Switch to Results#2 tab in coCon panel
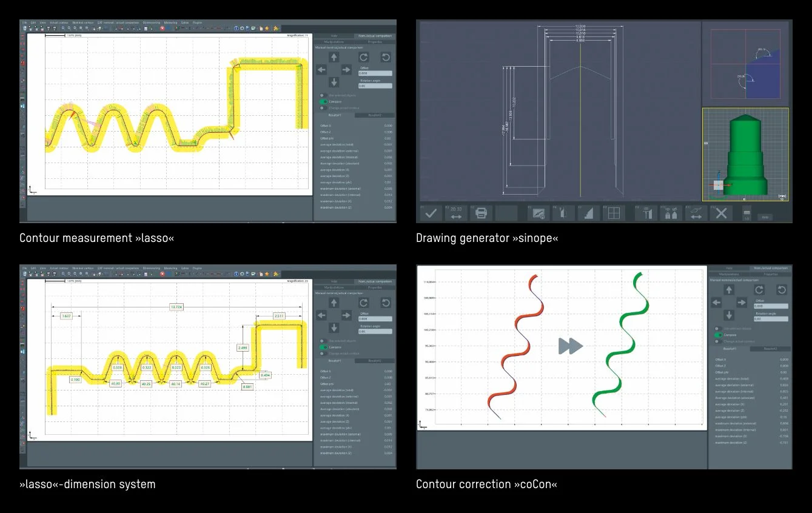The height and width of the screenshot is (513, 812). pos(770,349)
